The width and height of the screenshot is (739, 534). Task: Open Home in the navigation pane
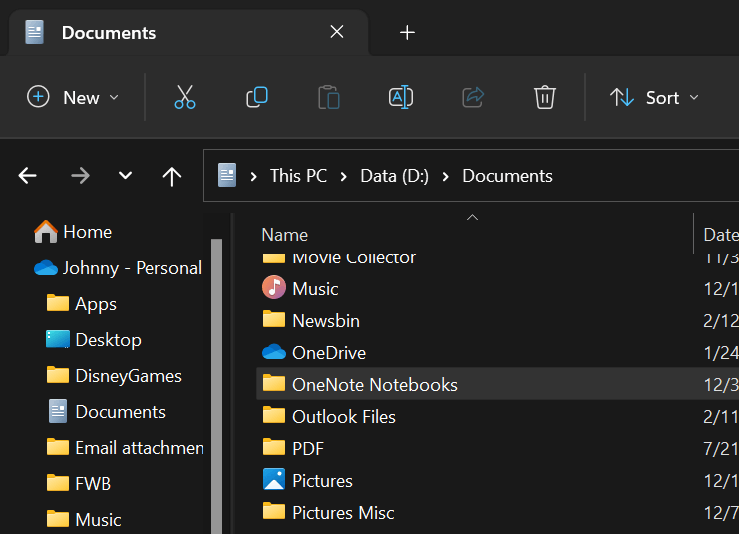(x=87, y=232)
